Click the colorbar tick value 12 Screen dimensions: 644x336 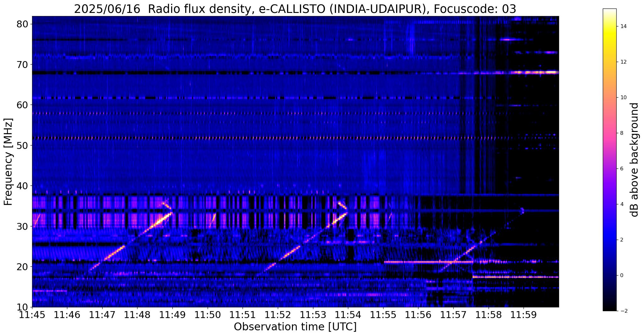623,62
